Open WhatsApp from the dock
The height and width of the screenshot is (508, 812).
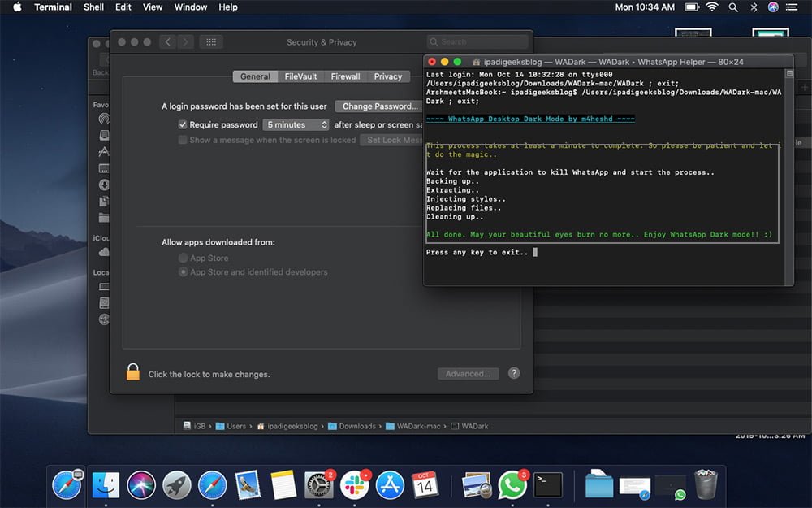pyautogui.click(x=512, y=486)
